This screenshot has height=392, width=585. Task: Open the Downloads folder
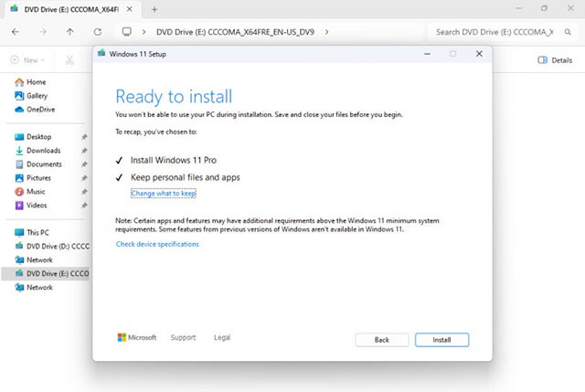(x=43, y=150)
